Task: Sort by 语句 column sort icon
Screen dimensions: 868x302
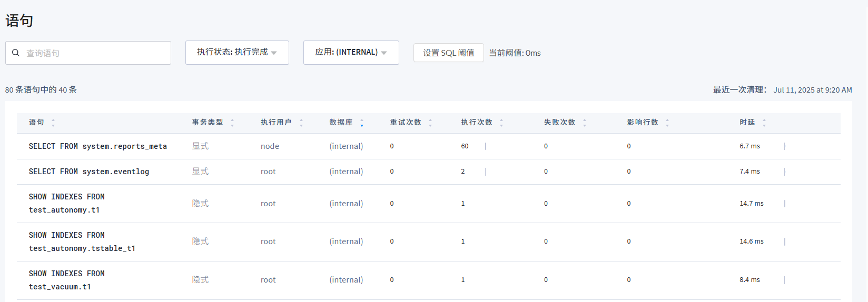Action: [x=53, y=123]
